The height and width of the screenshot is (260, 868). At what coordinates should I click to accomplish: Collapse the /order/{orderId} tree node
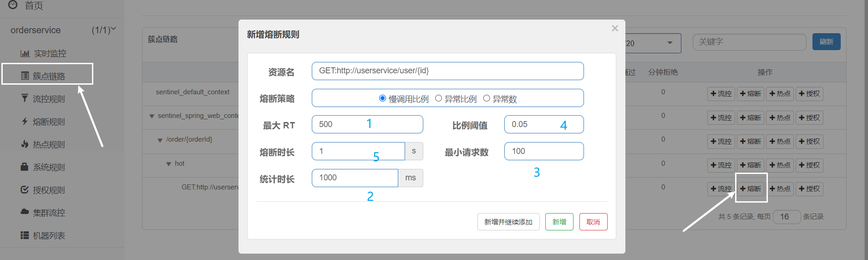coord(160,140)
